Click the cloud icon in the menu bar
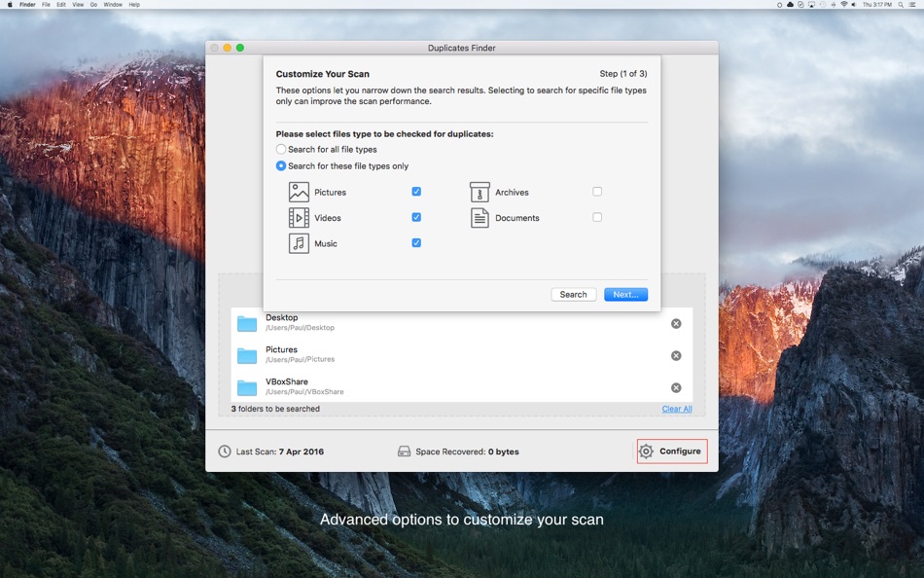 pos(790,4)
